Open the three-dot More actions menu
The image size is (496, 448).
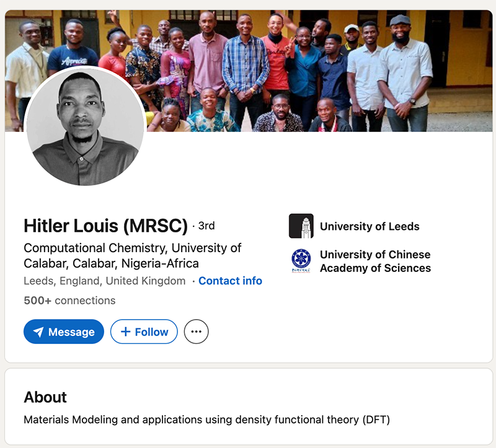pos(197,332)
